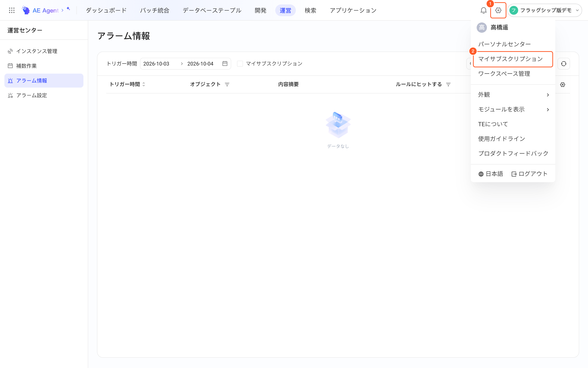Viewport: 588px width, 368px height.
Task: Filter the オブジェクト column
Action: click(x=227, y=84)
